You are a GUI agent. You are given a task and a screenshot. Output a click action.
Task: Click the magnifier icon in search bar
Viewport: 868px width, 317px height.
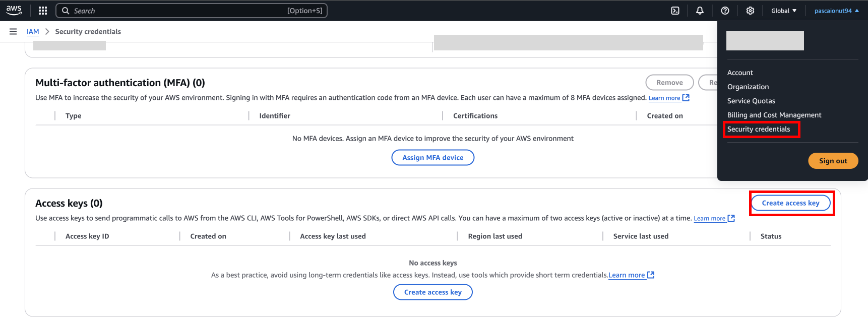coord(66,11)
